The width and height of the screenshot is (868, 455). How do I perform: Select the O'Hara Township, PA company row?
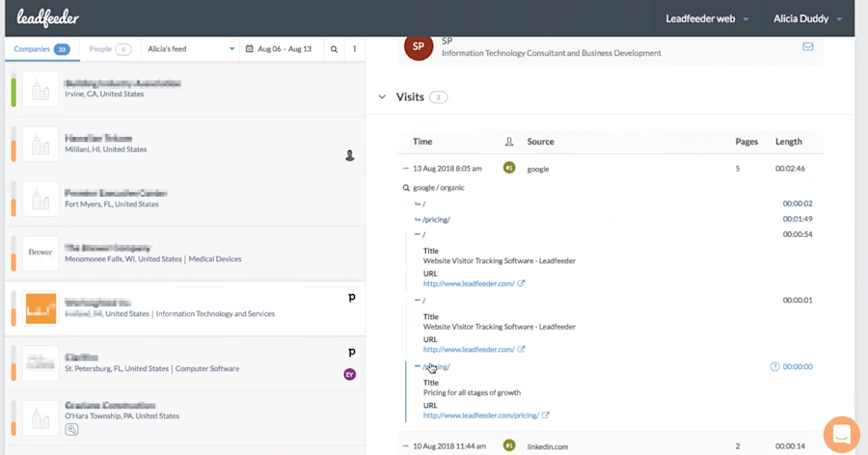point(185,418)
